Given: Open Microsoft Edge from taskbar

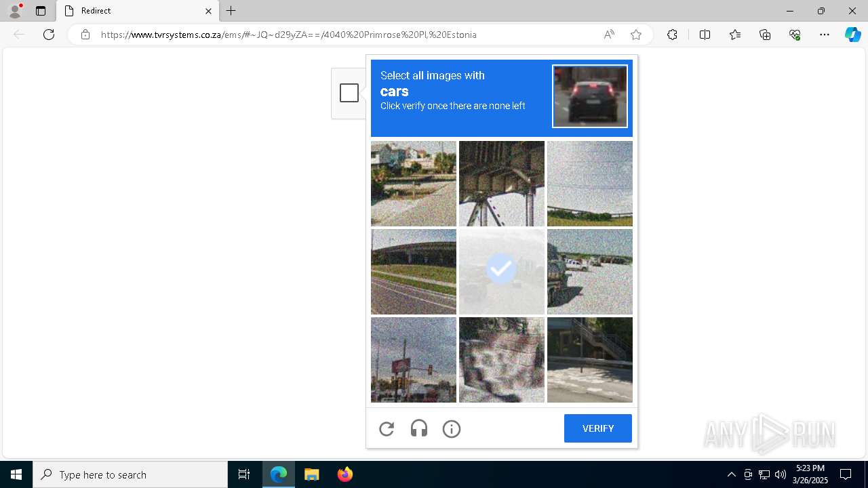Looking at the screenshot, I should point(279,474).
